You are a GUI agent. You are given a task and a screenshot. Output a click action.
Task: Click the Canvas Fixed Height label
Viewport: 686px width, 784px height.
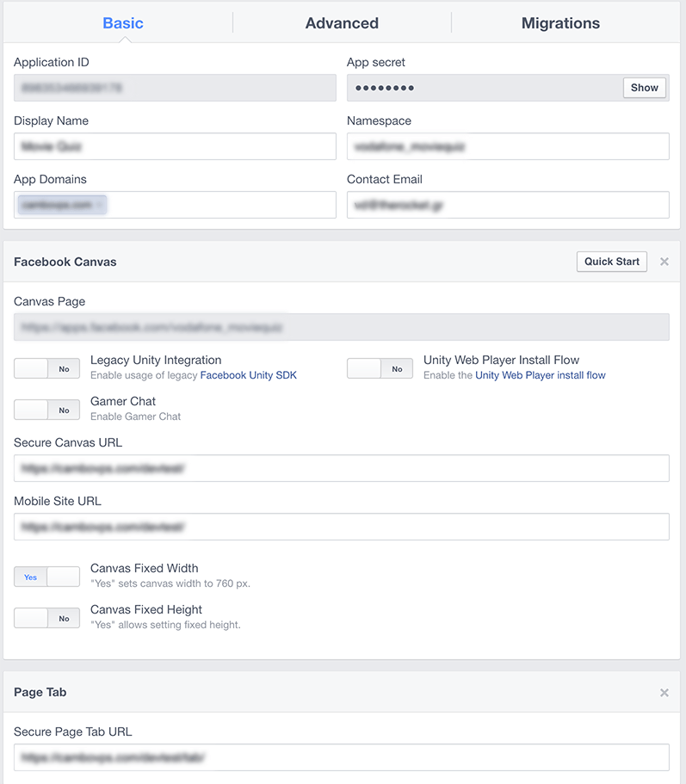click(146, 610)
